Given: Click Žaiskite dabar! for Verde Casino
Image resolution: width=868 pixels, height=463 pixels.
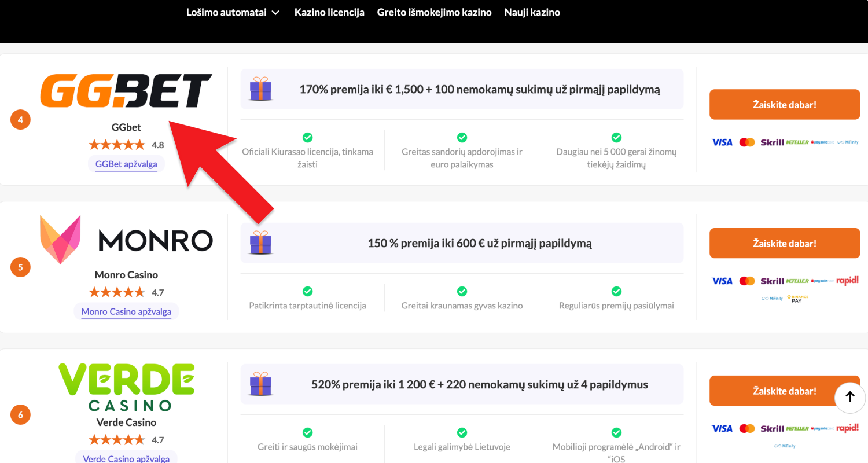Looking at the screenshot, I should tap(785, 391).
